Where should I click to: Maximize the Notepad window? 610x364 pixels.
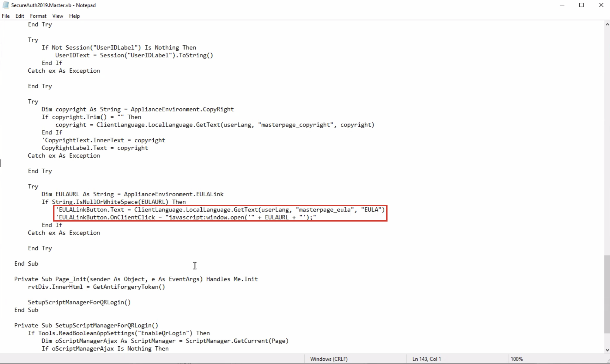[x=582, y=5]
